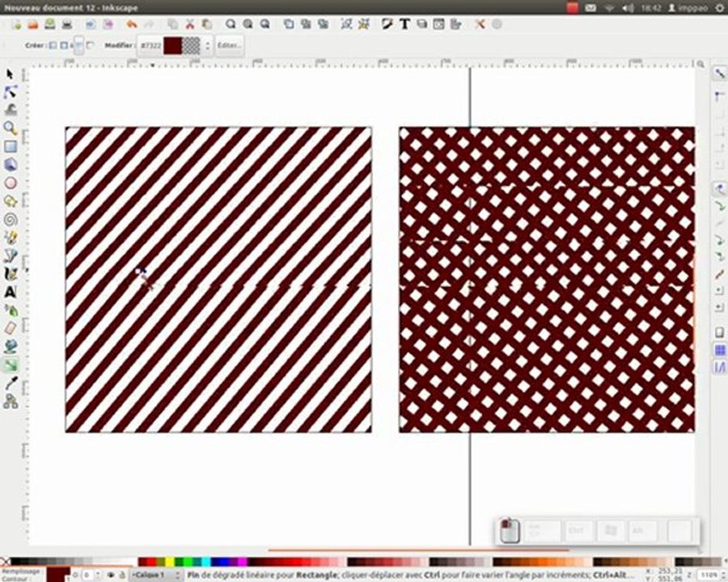Select the Rectangle tool
Image resolution: width=728 pixels, height=582 pixels.
[x=11, y=146]
